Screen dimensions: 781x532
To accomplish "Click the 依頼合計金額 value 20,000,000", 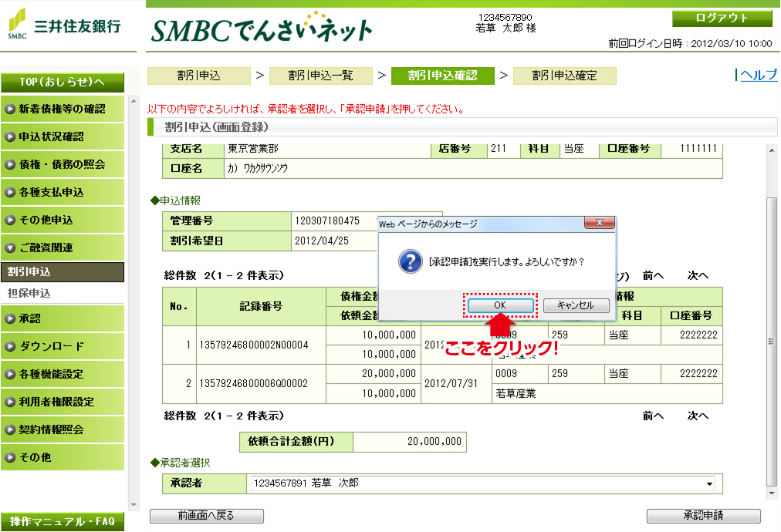I will coord(434,442).
